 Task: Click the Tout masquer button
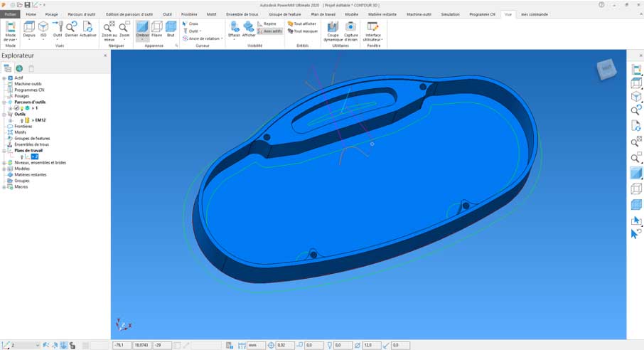click(x=303, y=31)
